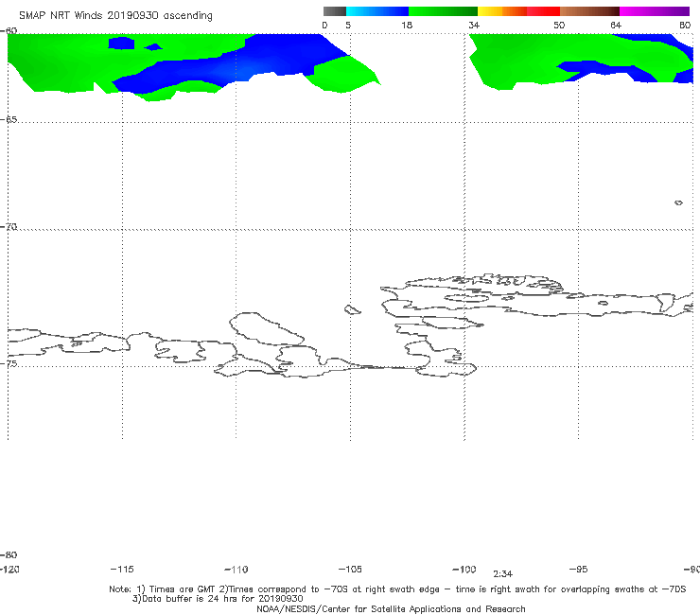The height and width of the screenshot is (615, 700).
Task: Click the color scale label '64'
Action: tap(616, 26)
